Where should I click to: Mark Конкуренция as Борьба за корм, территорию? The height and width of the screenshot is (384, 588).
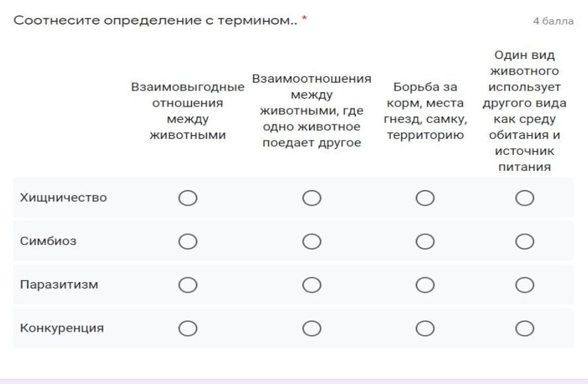point(425,328)
